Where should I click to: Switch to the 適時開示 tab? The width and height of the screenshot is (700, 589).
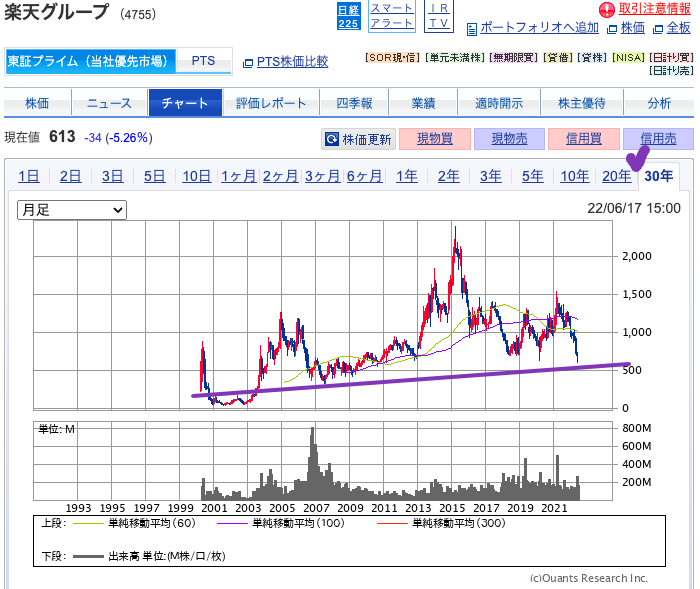pyautogui.click(x=499, y=103)
